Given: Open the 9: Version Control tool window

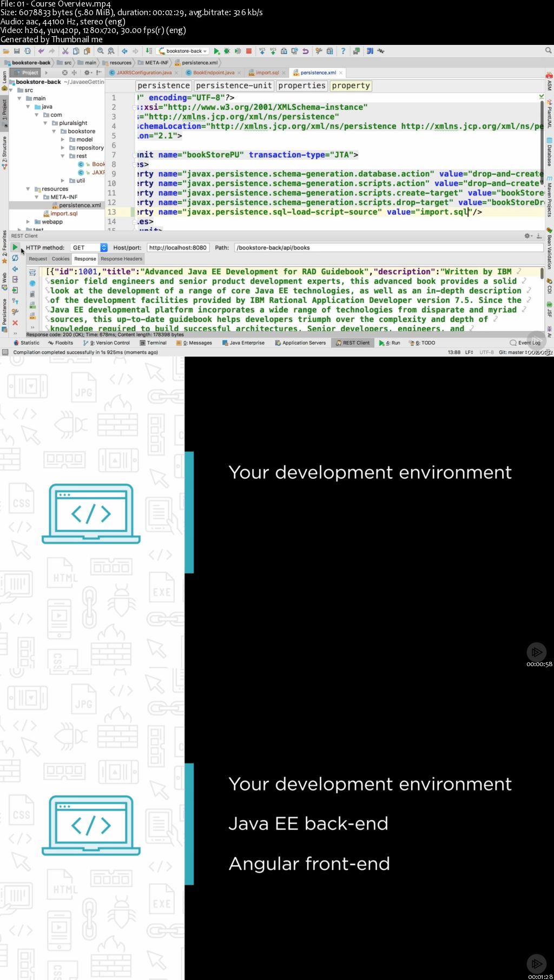Looking at the screenshot, I should 107,343.
